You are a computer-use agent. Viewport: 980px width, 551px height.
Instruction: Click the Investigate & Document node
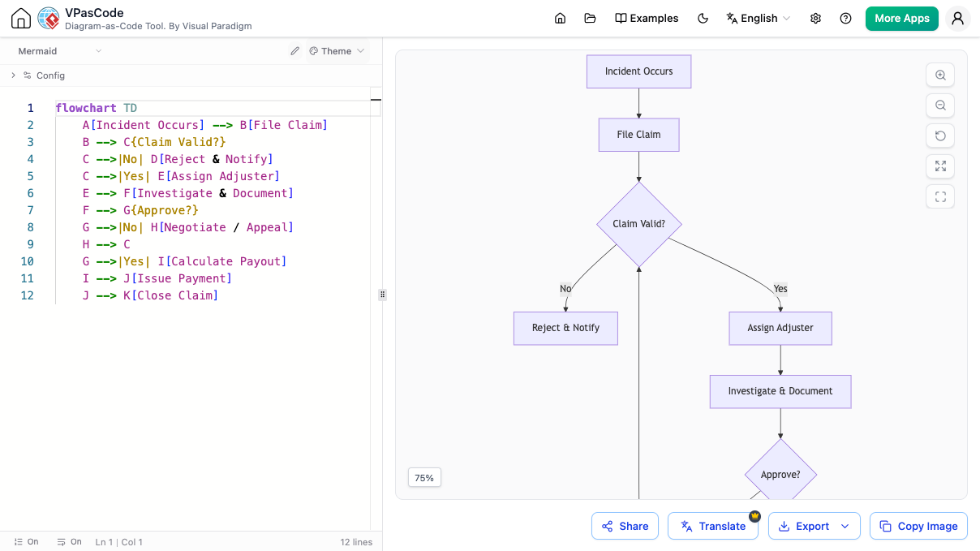coord(780,391)
